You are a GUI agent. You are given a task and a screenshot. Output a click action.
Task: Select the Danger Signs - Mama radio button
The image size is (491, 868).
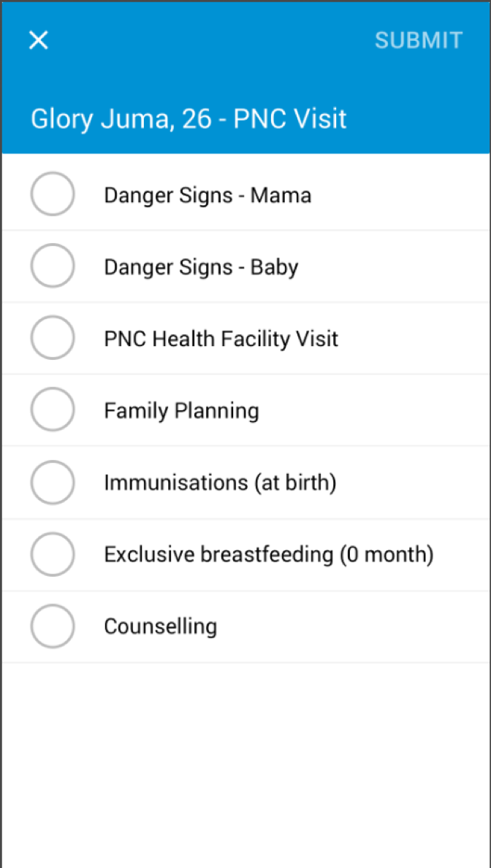[x=52, y=194]
